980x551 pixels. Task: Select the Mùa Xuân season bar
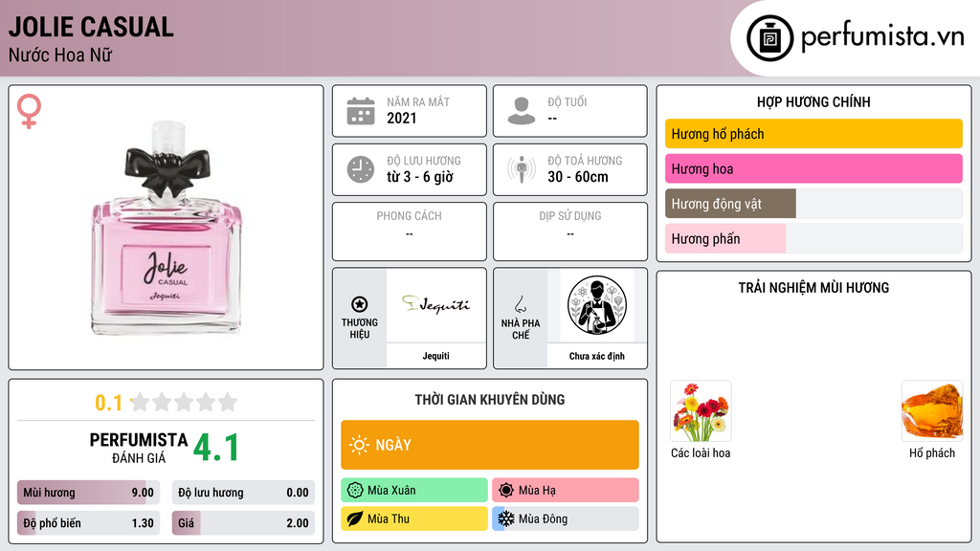coord(414,491)
